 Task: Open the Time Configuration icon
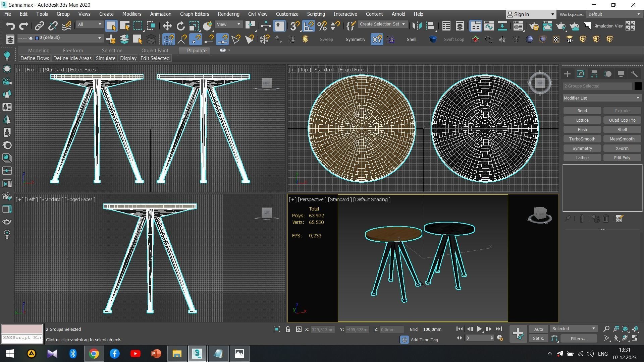click(500, 338)
